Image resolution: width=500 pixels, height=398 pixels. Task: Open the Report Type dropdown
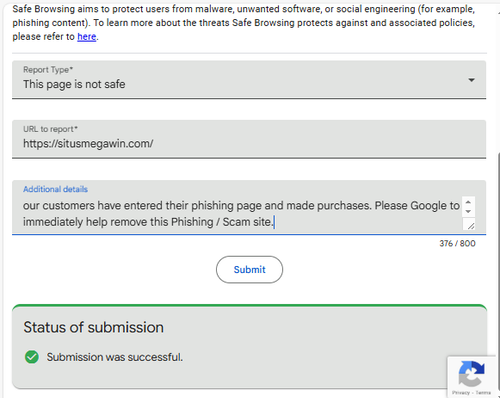[x=249, y=79]
